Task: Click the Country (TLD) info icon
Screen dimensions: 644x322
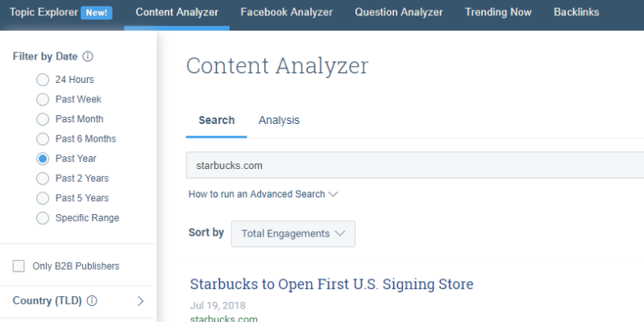Action: coord(92,301)
